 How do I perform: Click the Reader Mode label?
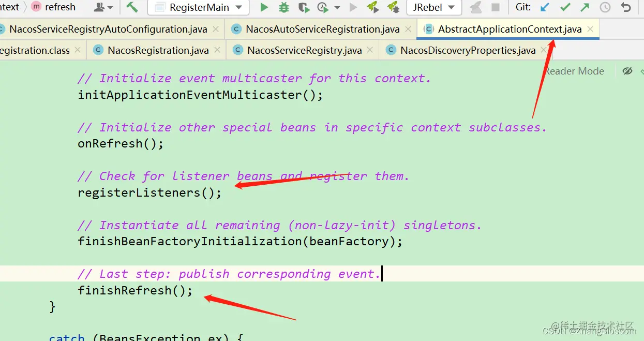[575, 71]
